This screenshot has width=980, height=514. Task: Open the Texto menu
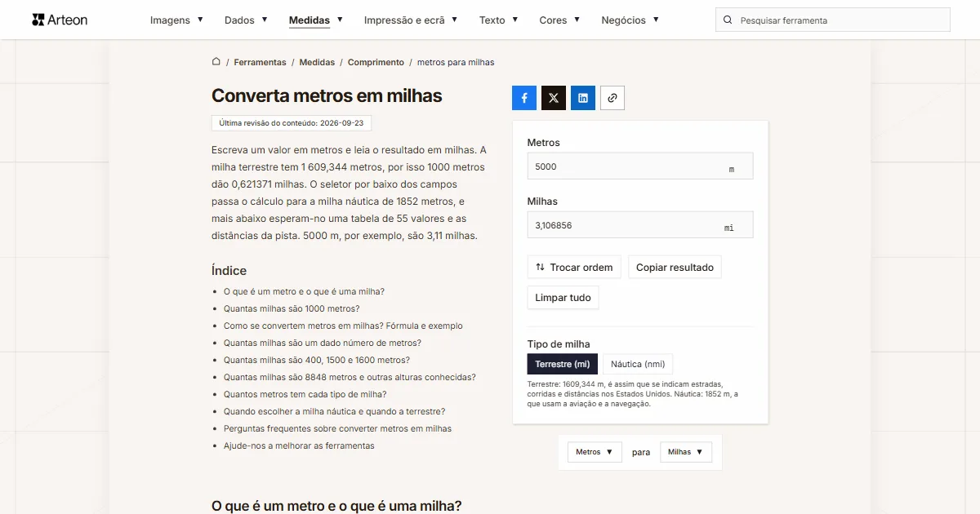(499, 20)
